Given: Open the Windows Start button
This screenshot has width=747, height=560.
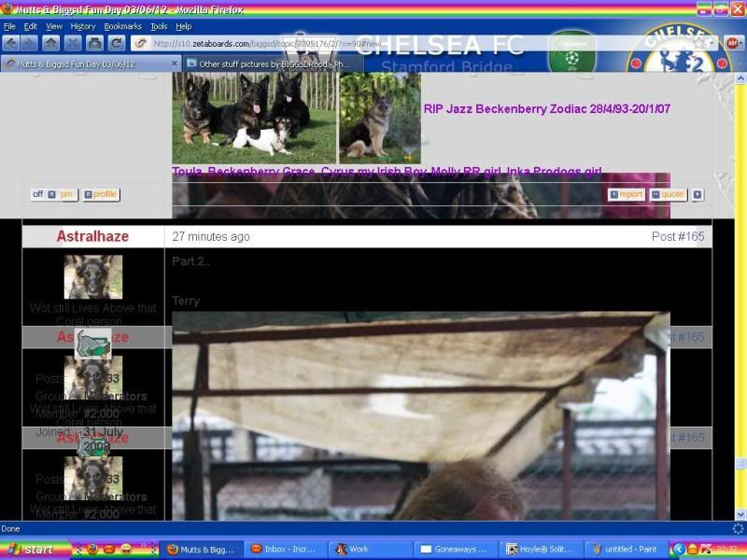Looking at the screenshot, I should click(32, 549).
